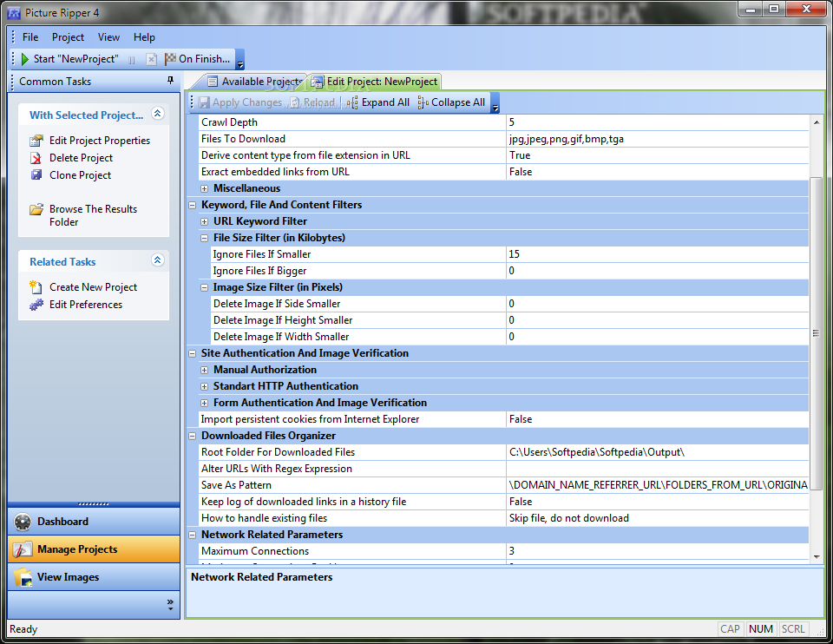Screen dimensions: 833x644
Task: Click the Reload icon
Action: (x=295, y=102)
